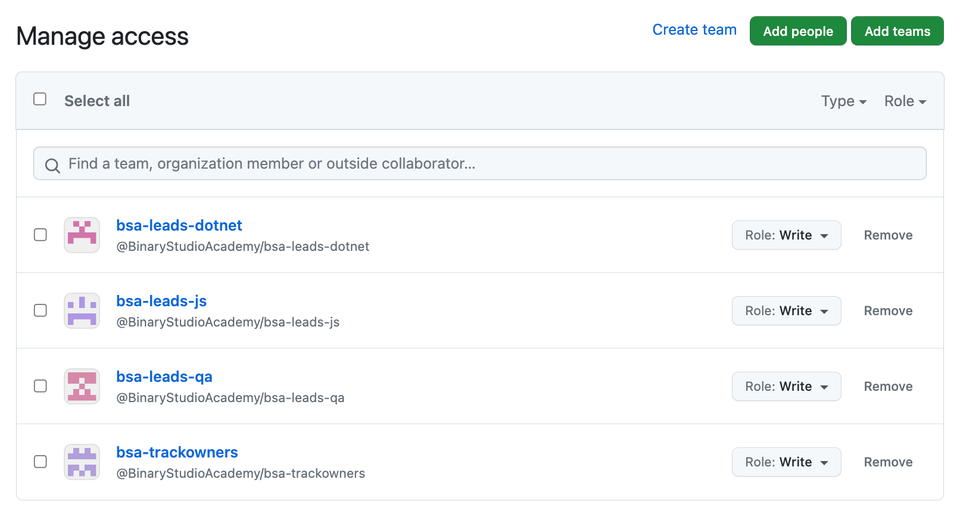Expand Role: Write dropdown for bsa-leads-js
The height and width of the screenshot is (516, 960).
coord(786,311)
